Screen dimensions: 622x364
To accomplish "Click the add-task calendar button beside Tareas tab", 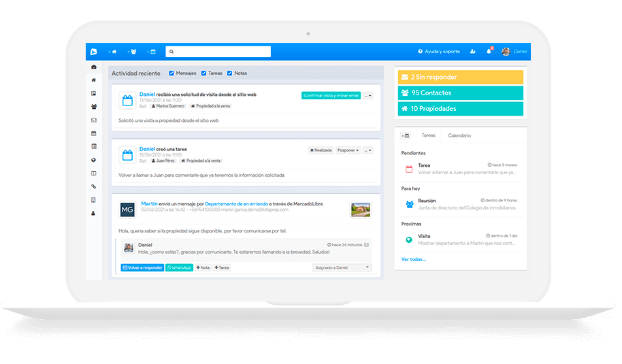I will 406,135.
